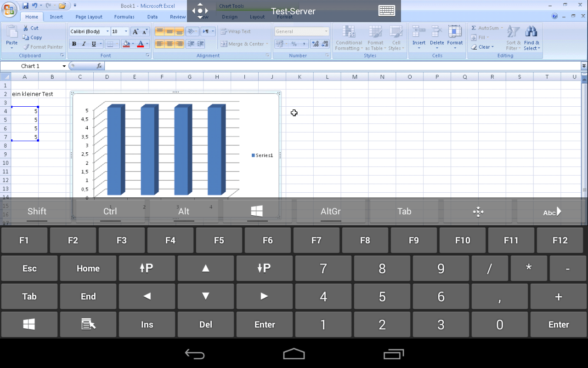Apply the red Font Color
This screenshot has height=368, width=588.
pos(140,44)
